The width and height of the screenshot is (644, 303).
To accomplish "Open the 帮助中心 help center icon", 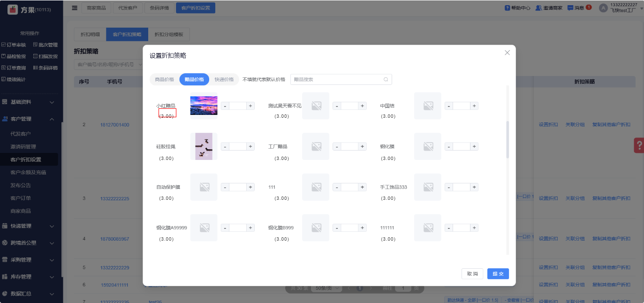I will pos(507,8).
